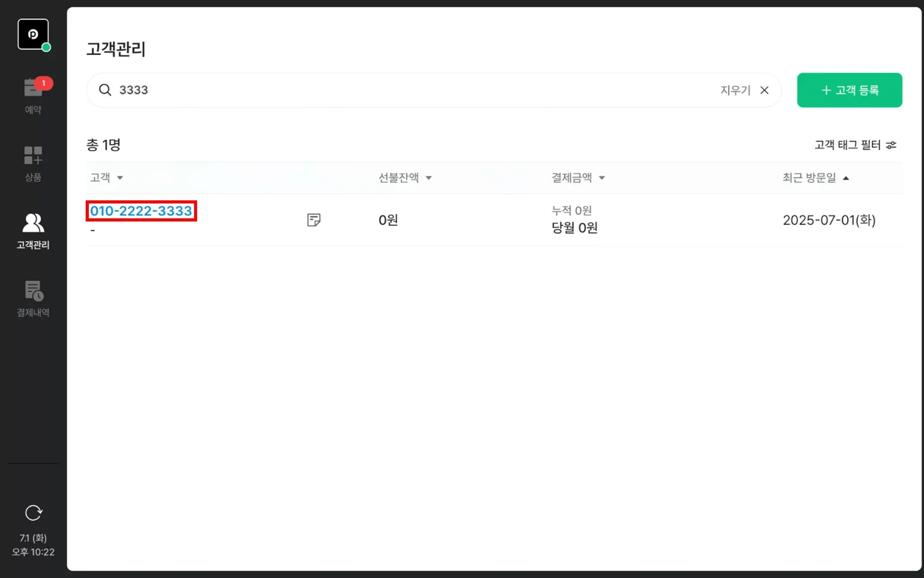Click the 2025-07-01(화) visit date
The image size is (924, 578).
pyautogui.click(x=829, y=220)
